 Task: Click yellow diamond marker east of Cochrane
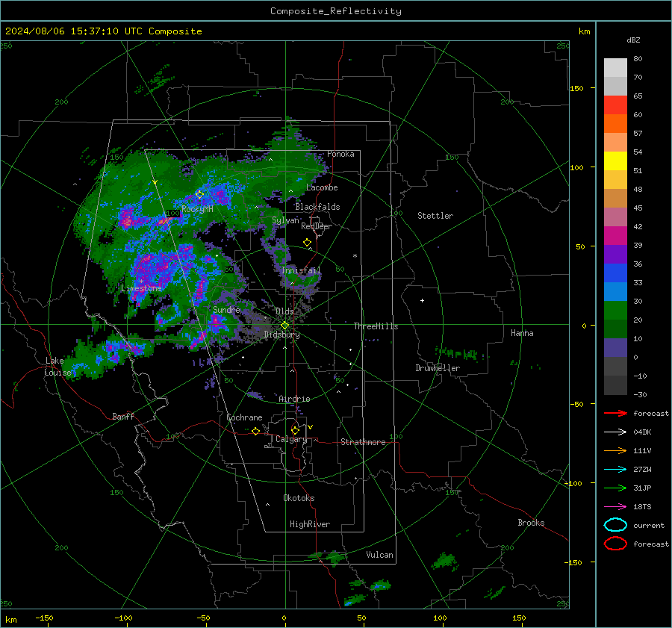point(255,432)
